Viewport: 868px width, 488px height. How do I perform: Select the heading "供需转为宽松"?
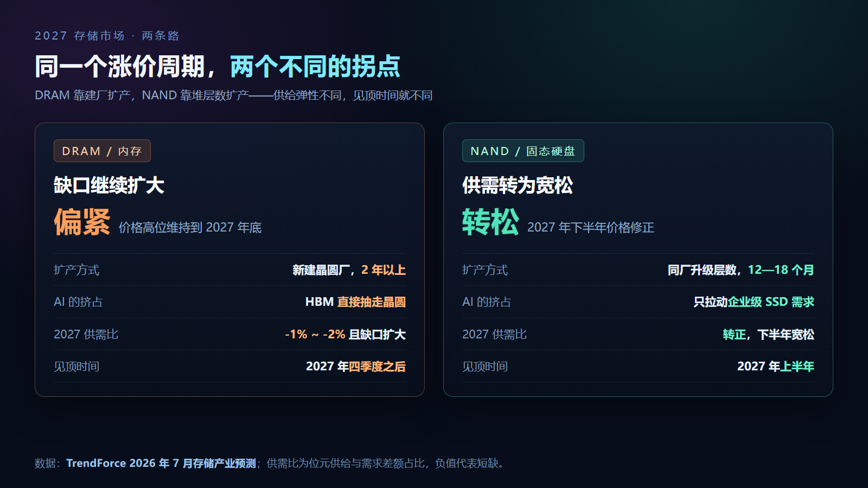518,185
